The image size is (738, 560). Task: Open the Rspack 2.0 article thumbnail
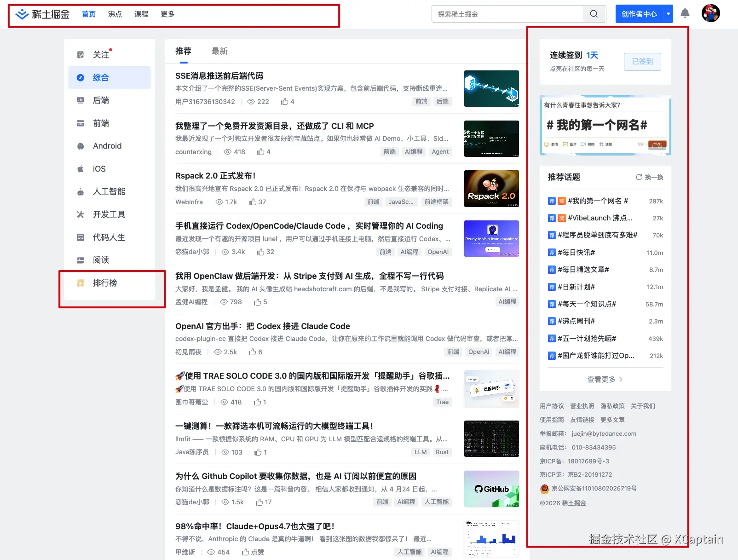pos(491,189)
